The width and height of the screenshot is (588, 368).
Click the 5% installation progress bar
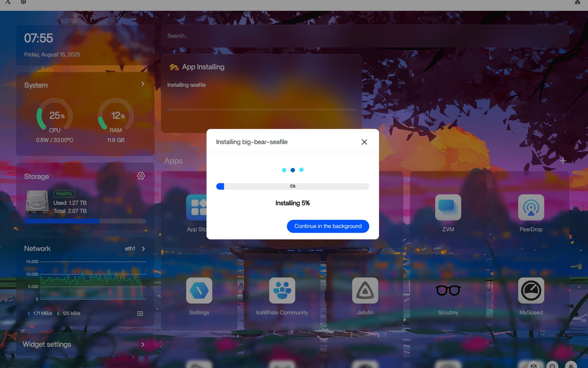(x=292, y=186)
